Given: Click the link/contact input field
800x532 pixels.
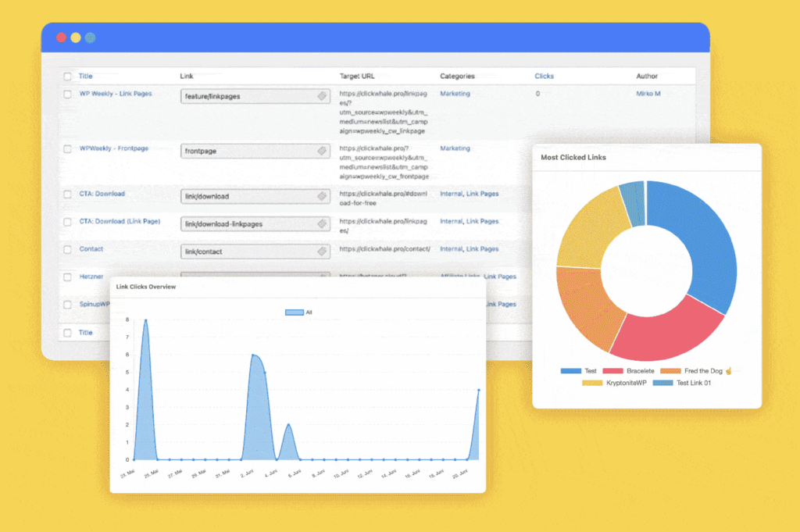Looking at the screenshot, I should coord(255,252).
